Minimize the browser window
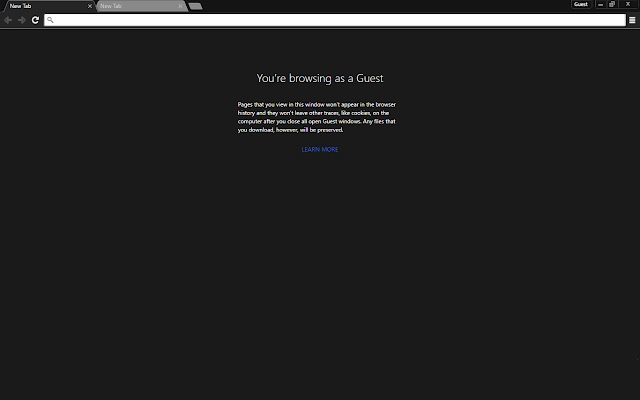The image size is (640, 400). pyautogui.click(x=600, y=5)
